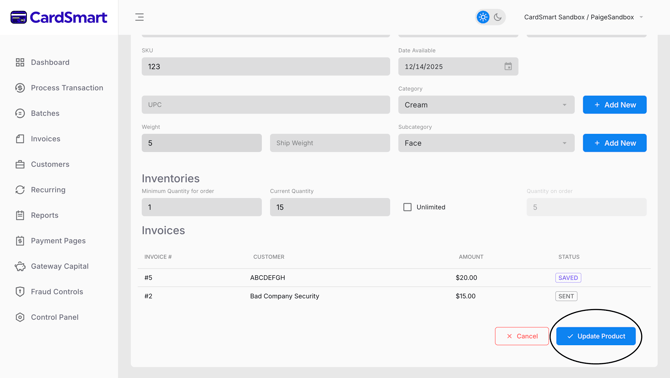This screenshot has height=378, width=670.
Task: Open the Dashboard menu item
Action: point(50,62)
